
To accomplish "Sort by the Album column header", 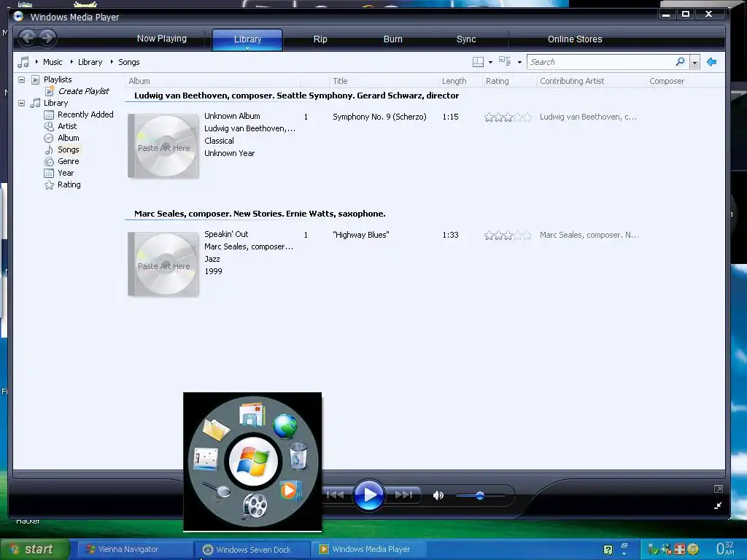I will point(212,81).
